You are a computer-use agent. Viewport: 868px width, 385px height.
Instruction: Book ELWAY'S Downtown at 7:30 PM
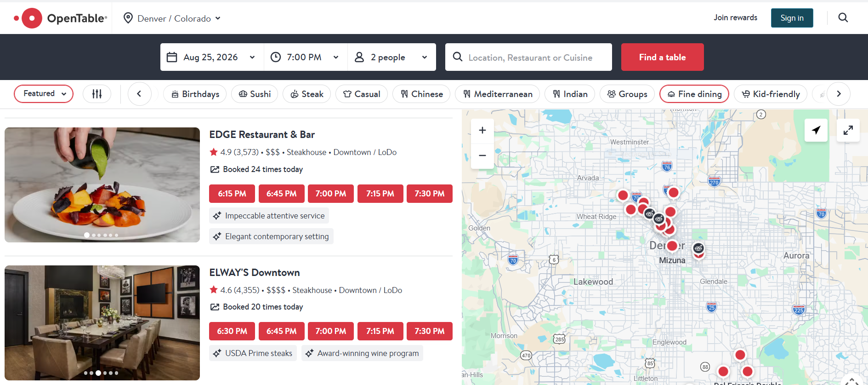tap(430, 331)
